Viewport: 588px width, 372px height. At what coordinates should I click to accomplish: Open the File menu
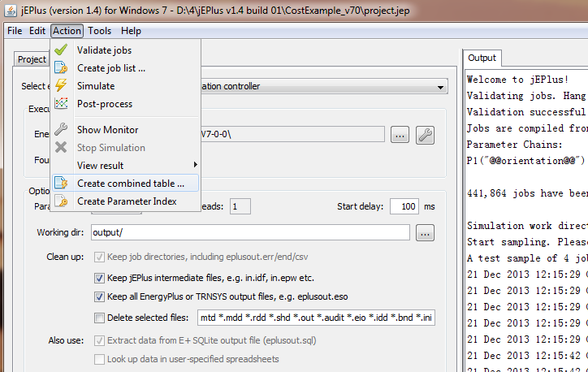click(15, 31)
